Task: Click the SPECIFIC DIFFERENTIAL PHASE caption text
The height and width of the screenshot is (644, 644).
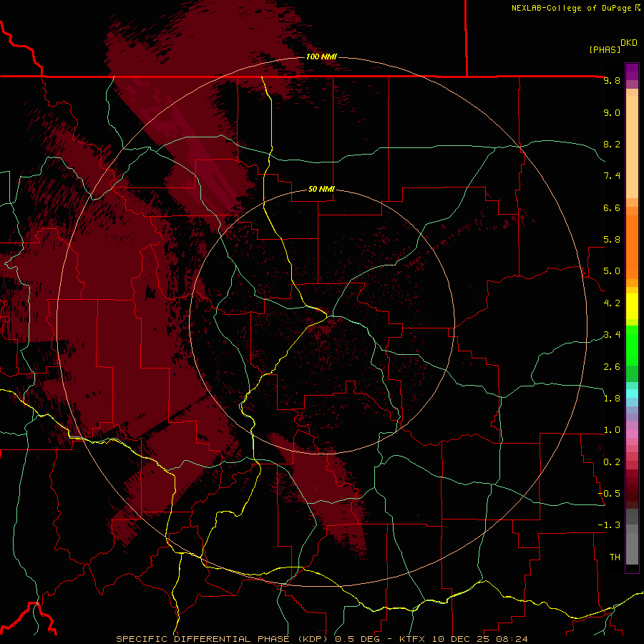Action: 203,639
